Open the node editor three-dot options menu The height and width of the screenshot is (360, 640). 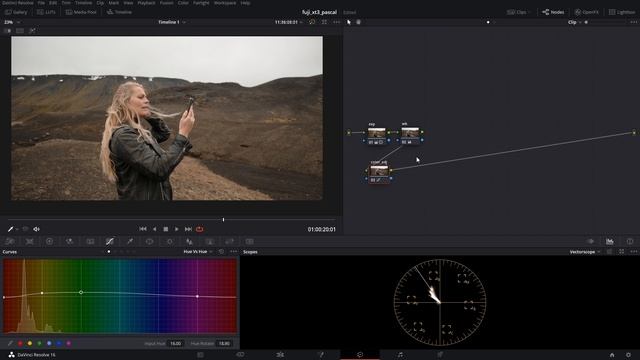click(x=633, y=22)
